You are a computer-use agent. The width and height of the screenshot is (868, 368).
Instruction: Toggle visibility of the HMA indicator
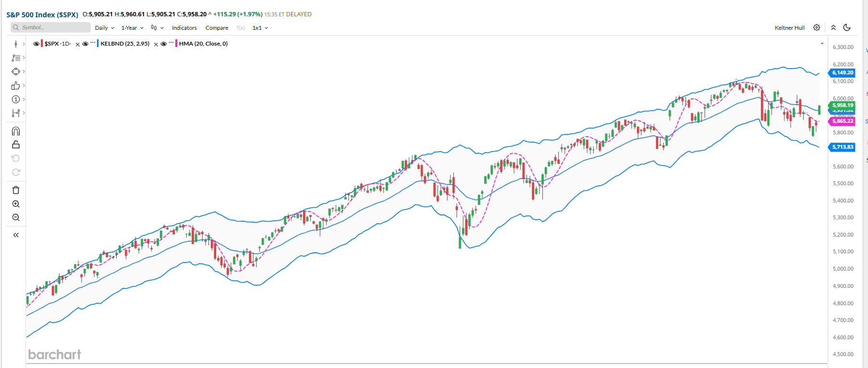(163, 44)
